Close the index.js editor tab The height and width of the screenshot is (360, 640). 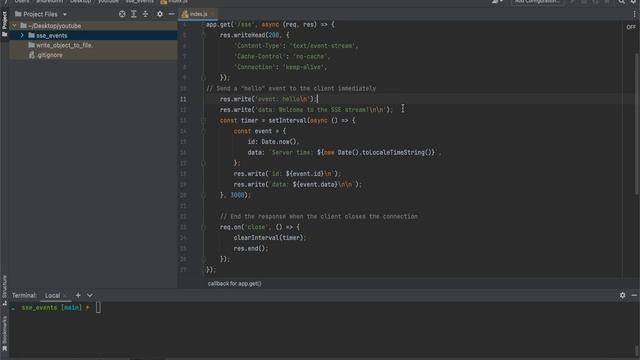click(x=212, y=14)
